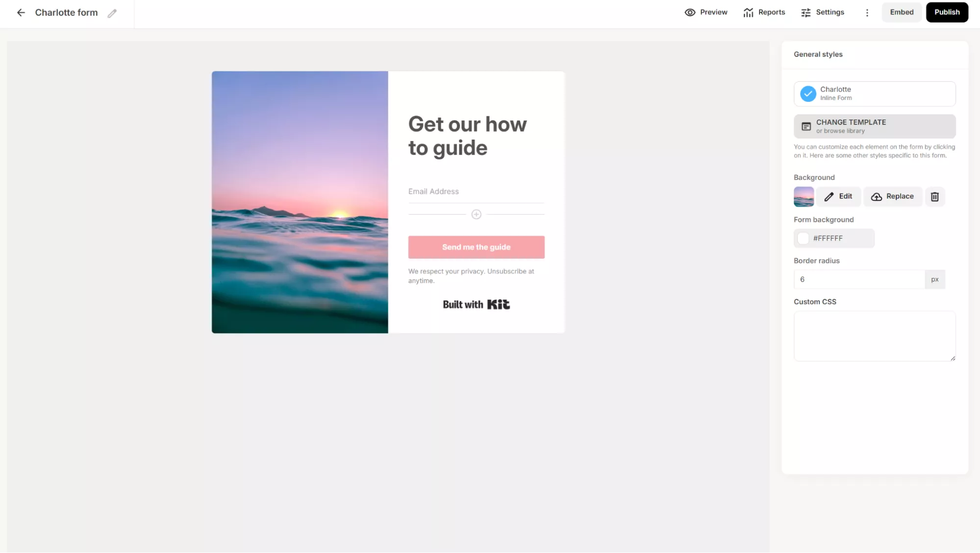Click inside the Custom CSS text area

(874, 336)
